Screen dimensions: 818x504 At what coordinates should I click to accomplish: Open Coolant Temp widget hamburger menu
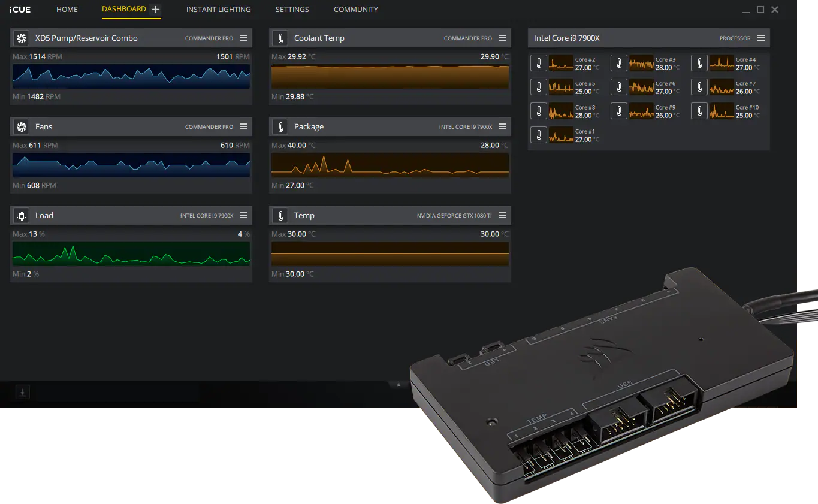click(x=502, y=38)
